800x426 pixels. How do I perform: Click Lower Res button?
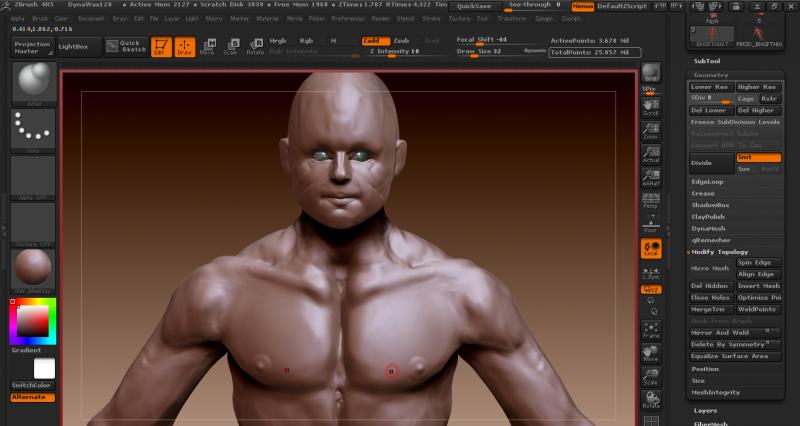point(712,87)
